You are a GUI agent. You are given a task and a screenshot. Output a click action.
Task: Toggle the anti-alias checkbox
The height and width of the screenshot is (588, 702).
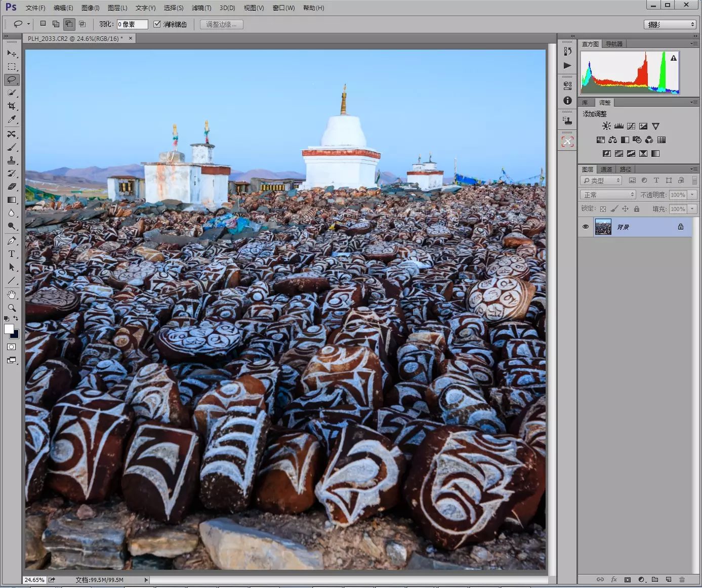click(157, 24)
